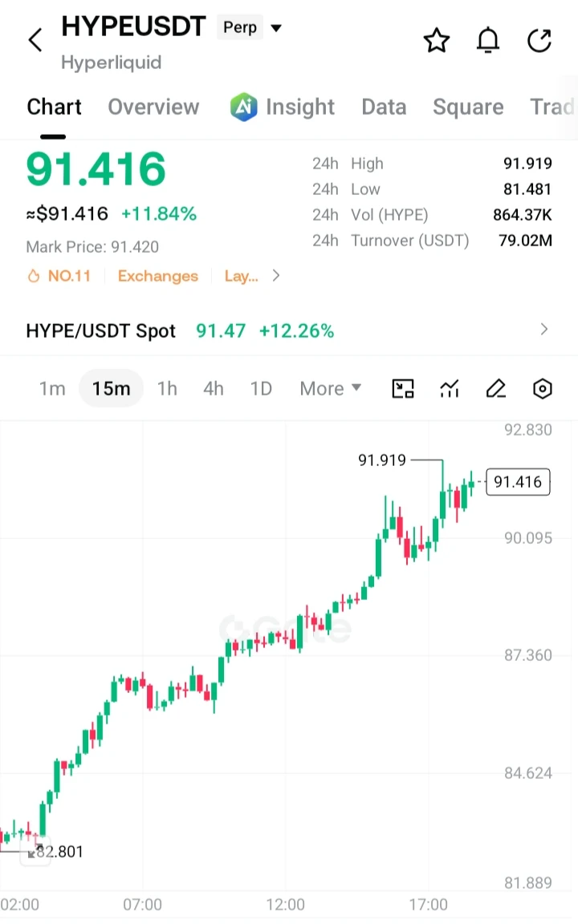578x924 pixels.
Task: Share the chart via share icon
Action: pyautogui.click(x=539, y=40)
